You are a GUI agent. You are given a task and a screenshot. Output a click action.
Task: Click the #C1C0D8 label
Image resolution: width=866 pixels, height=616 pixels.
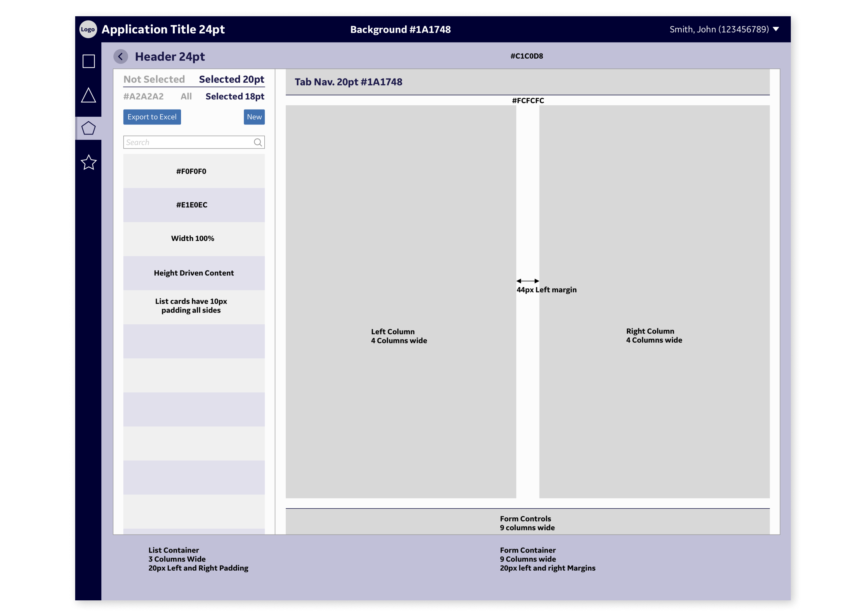(x=526, y=56)
